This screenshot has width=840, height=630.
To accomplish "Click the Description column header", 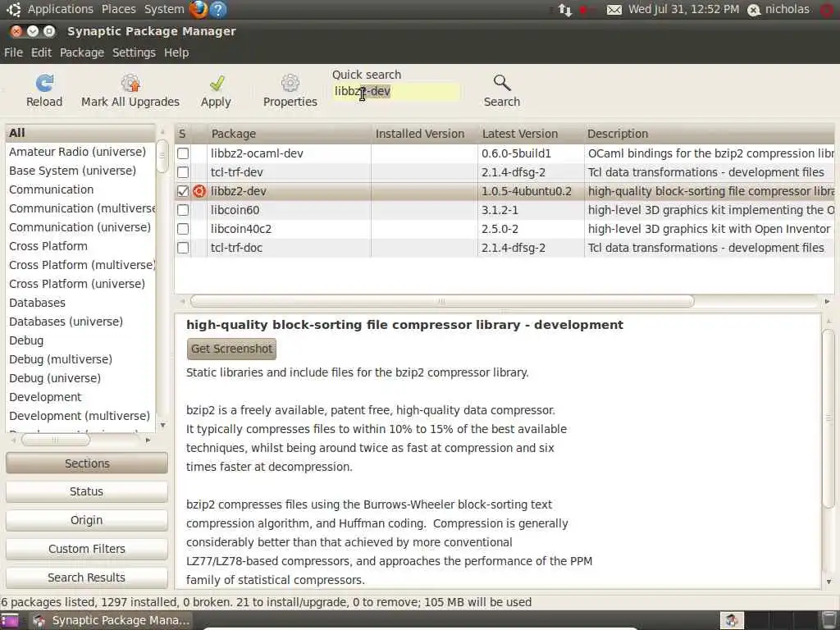I will (x=709, y=134).
